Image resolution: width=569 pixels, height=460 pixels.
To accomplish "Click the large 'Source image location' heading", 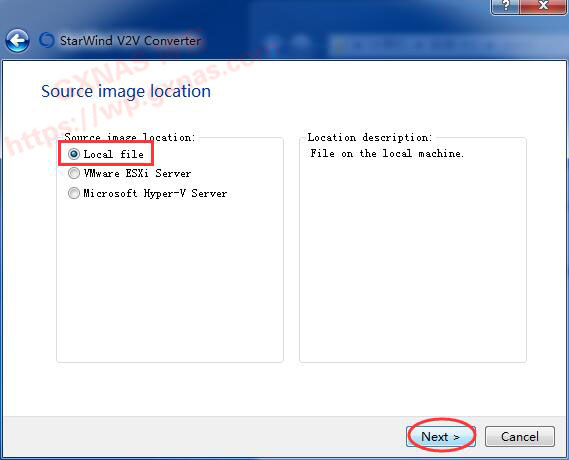I will [x=126, y=91].
